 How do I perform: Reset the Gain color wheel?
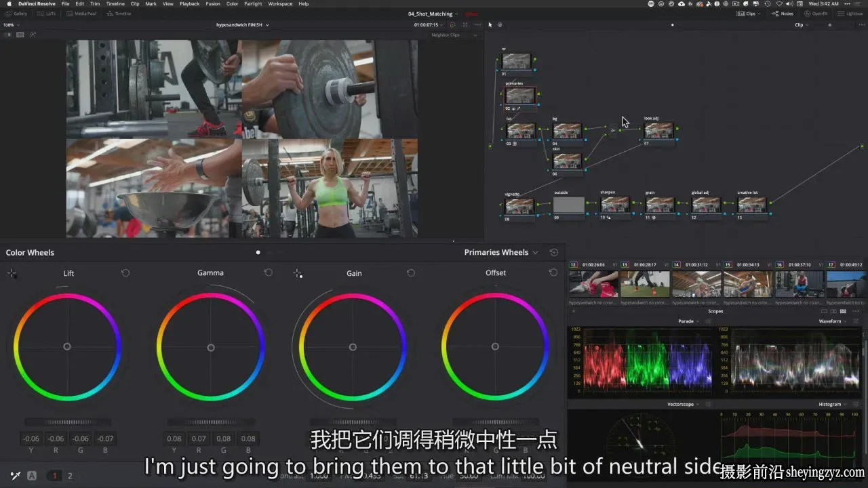pos(411,273)
